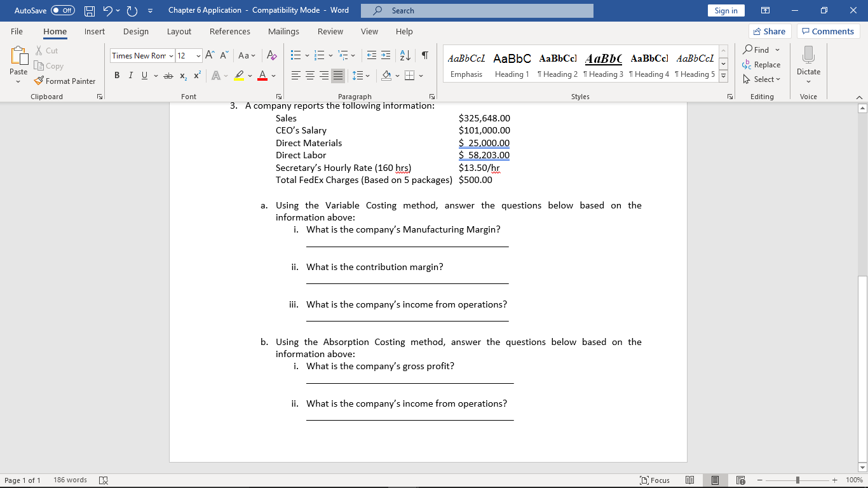The image size is (868, 488).
Task: Select the strikethrough icon
Action: click(167, 75)
